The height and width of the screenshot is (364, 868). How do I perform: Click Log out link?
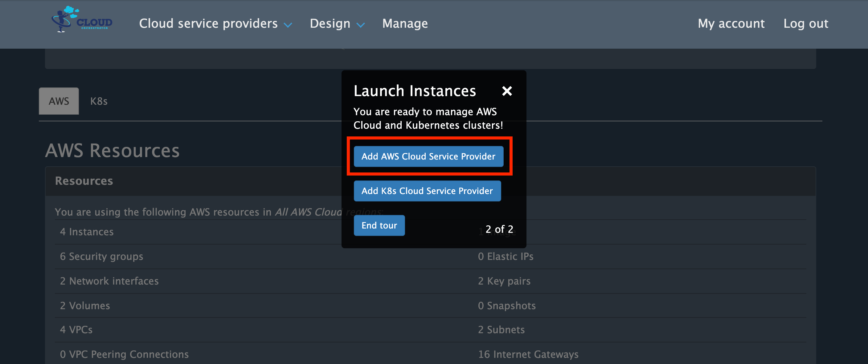click(x=805, y=24)
